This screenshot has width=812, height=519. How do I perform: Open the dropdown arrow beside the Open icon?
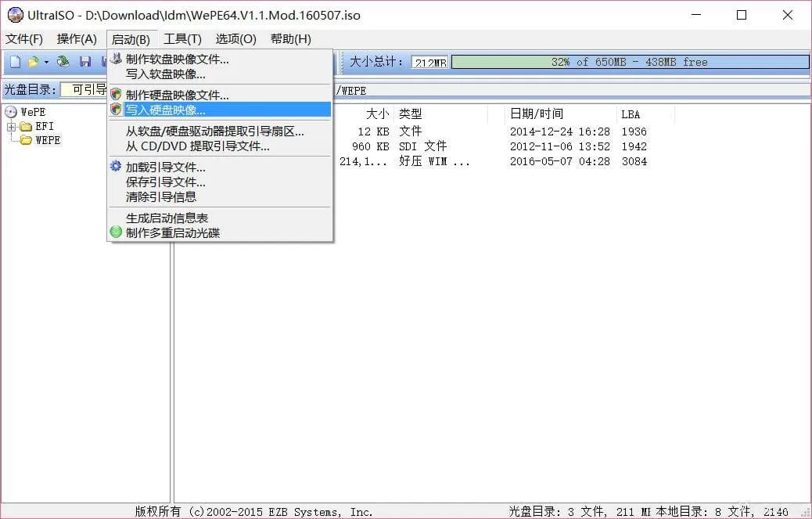click(x=46, y=62)
